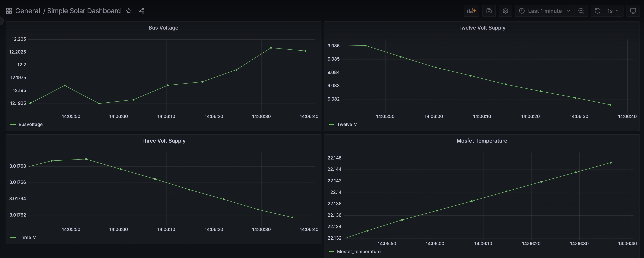Open dashboard settings gear
The height and width of the screenshot is (258, 644).
coord(505,11)
